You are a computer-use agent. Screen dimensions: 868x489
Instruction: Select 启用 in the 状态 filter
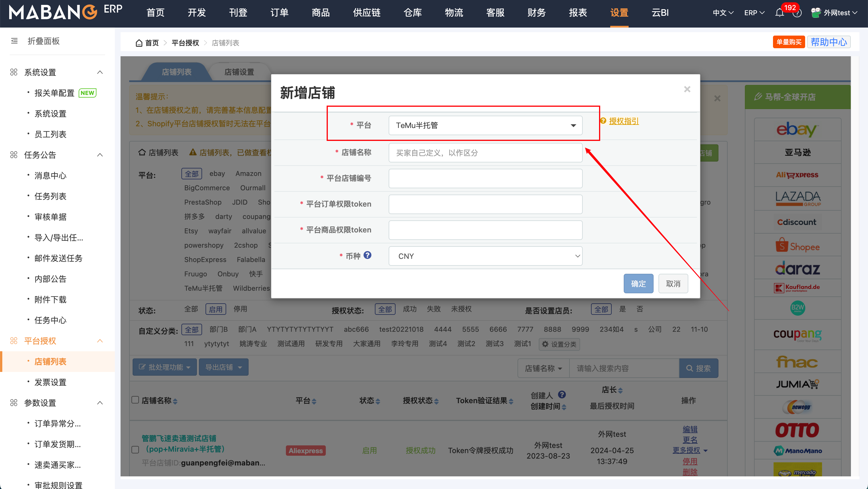coord(216,309)
